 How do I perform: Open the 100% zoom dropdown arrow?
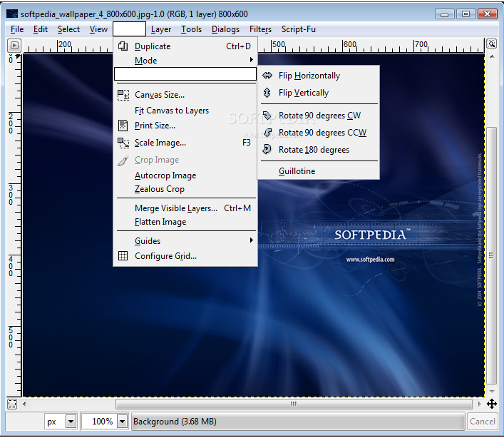pos(122,422)
